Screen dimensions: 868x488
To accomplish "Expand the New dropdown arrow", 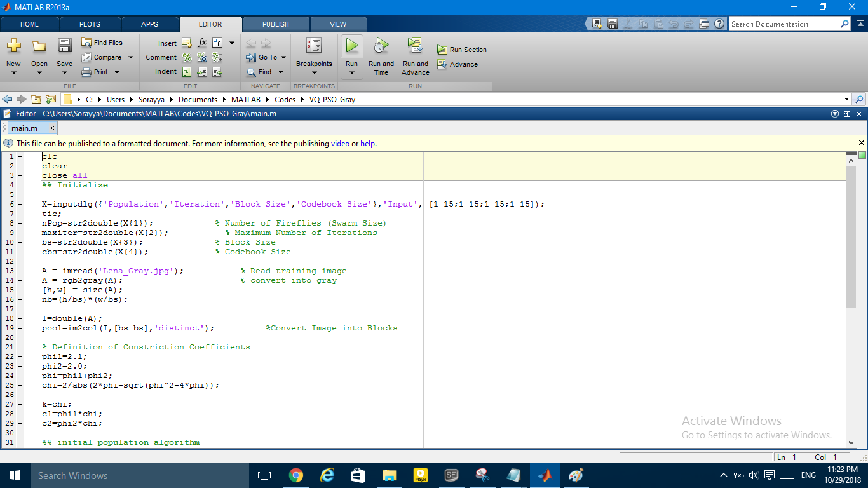I will pos(13,72).
